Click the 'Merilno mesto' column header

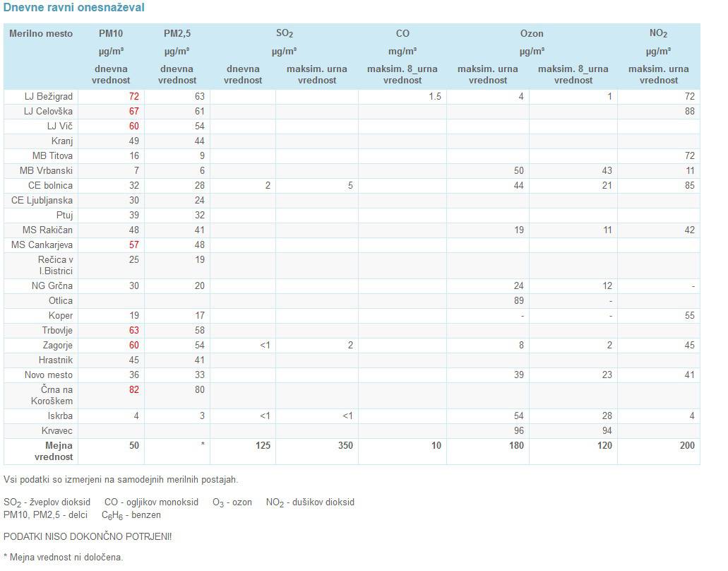point(40,33)
